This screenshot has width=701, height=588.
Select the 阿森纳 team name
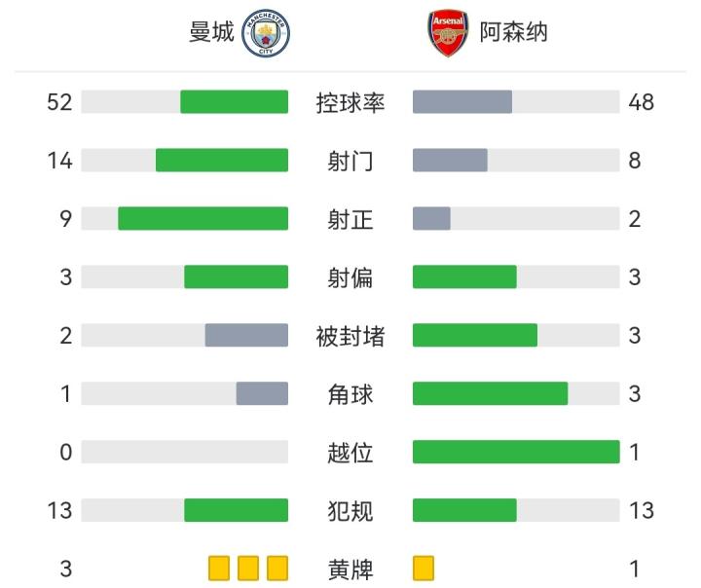pos(513,33)
